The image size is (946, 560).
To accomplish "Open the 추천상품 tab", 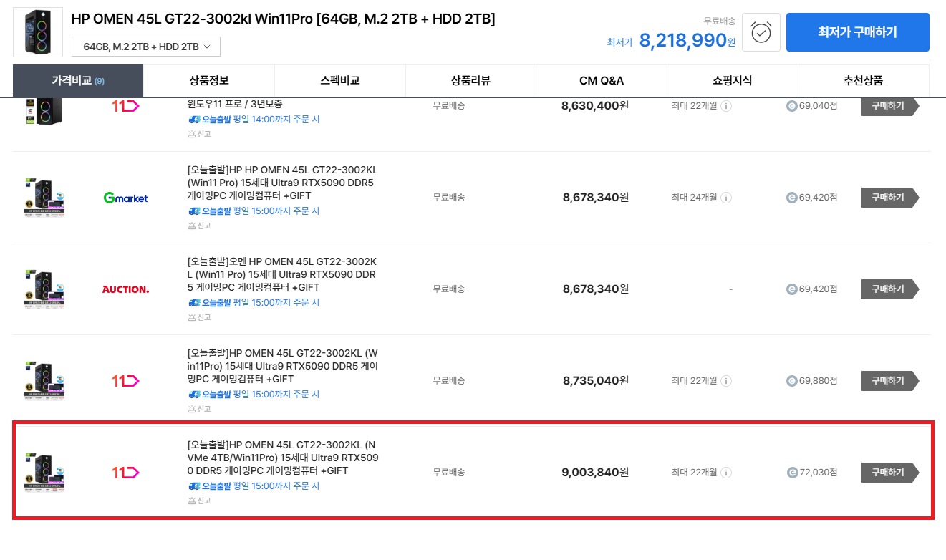I will tap(863, 81).
